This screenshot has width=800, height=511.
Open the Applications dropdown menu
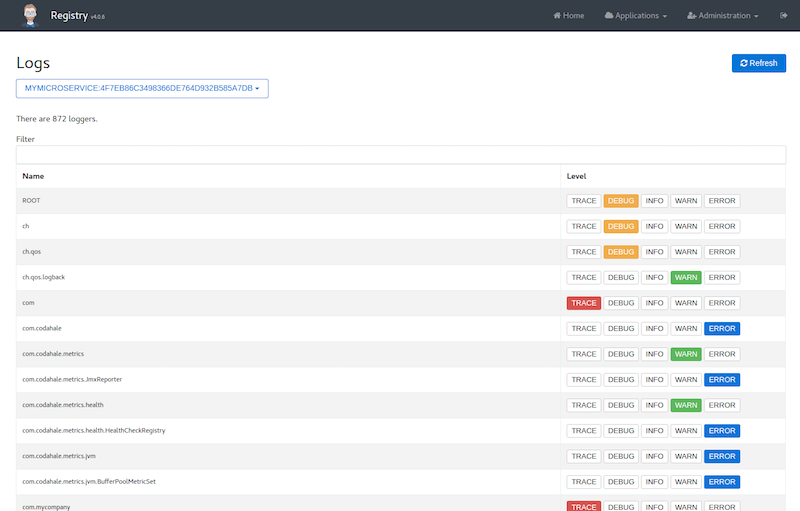click(635, 16)
